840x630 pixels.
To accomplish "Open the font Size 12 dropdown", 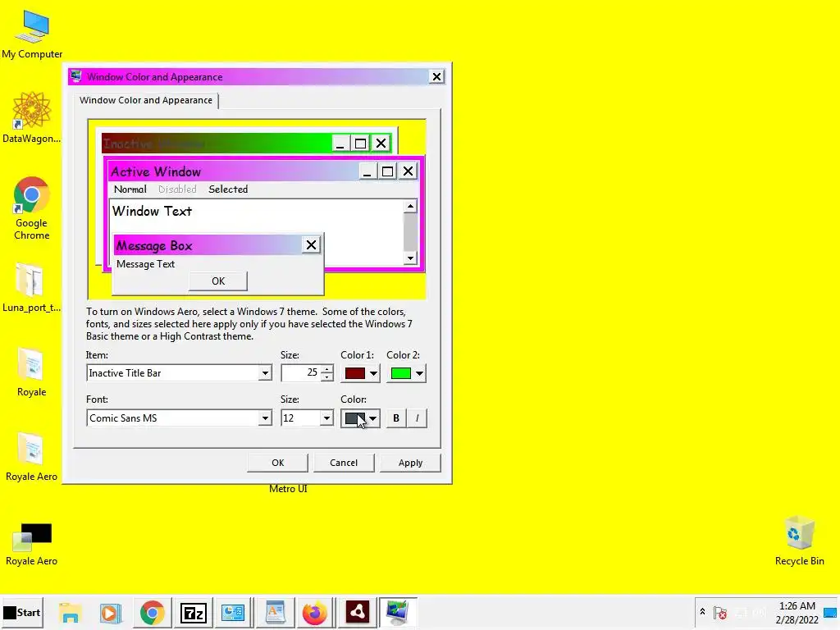I will coord(326,418).
